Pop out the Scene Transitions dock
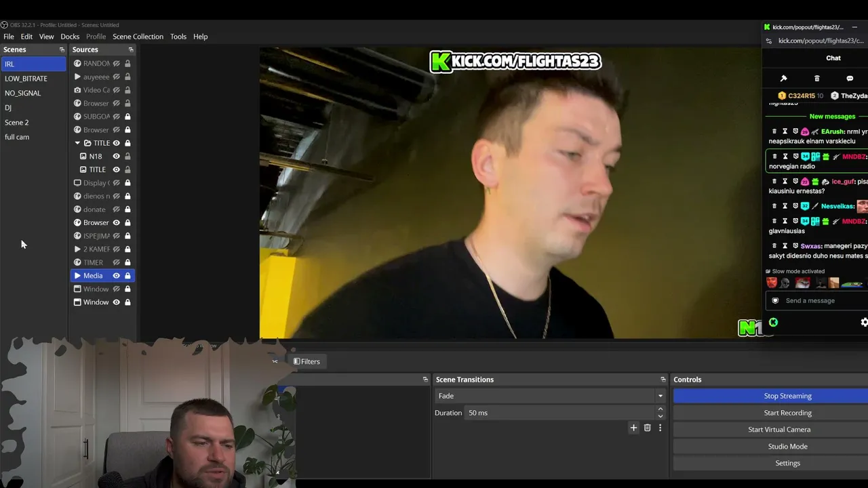The width and height of the screenshot is (868, 488). click(x=663, y=380)
